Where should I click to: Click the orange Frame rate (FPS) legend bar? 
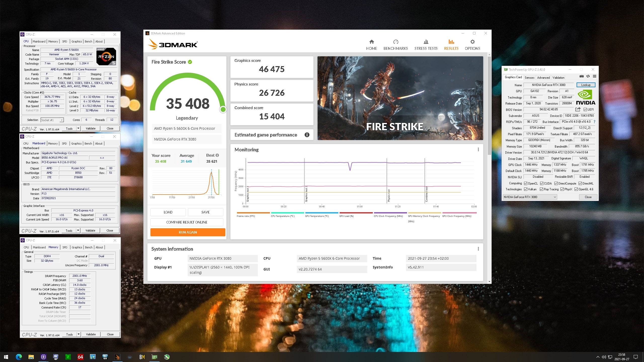click(x=253, y=213)
